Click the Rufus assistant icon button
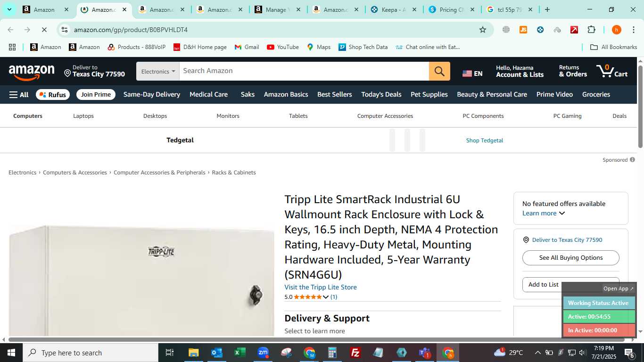Image resolution: width=644 pixels, height=362 pixels. point(53,95)
